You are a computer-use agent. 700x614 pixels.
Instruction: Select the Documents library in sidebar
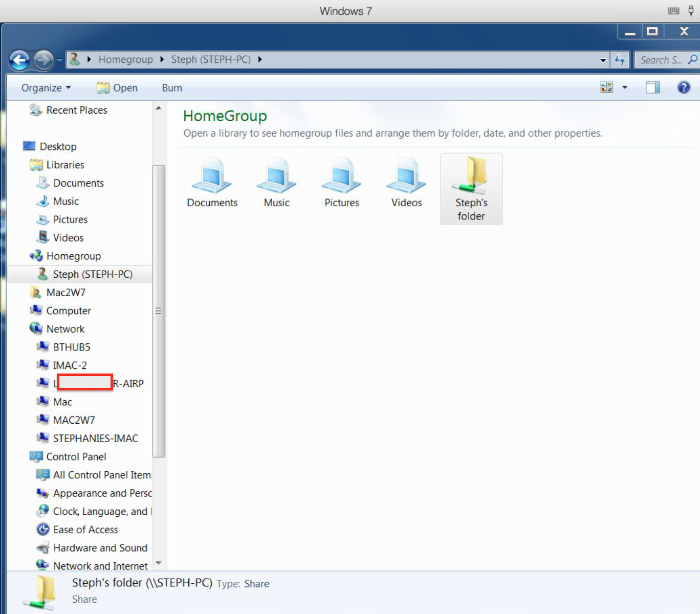(70, 183)
